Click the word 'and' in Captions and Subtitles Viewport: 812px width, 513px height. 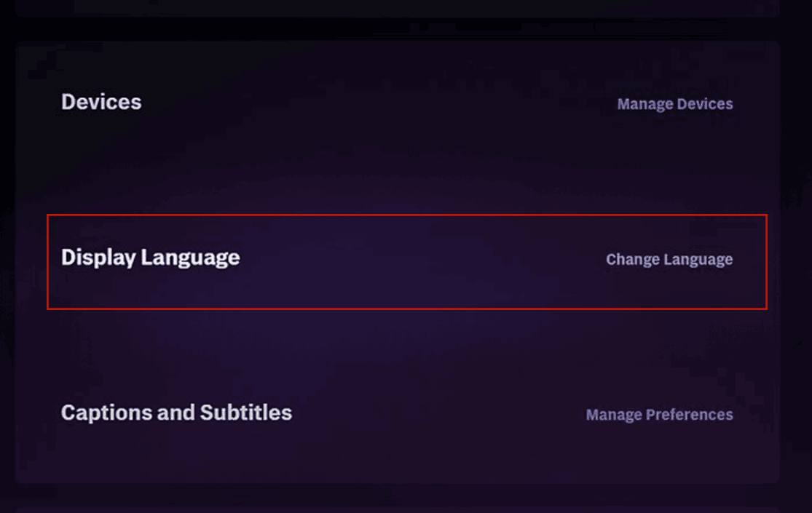[176, 413]
